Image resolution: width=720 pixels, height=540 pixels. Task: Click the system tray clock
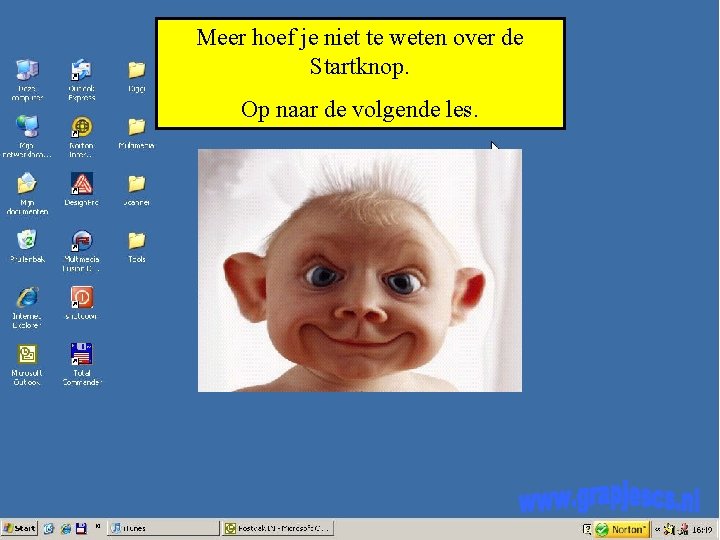coord(702,530)
